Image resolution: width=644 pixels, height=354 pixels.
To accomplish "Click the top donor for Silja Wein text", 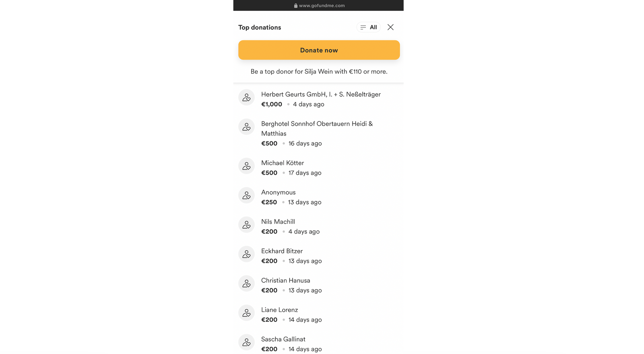I will point(319,72).
